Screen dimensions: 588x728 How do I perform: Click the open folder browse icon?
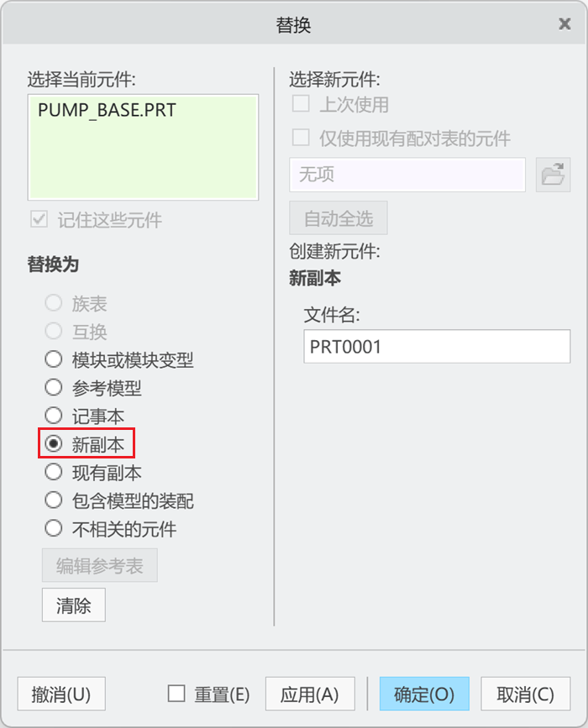pos(553,175)
